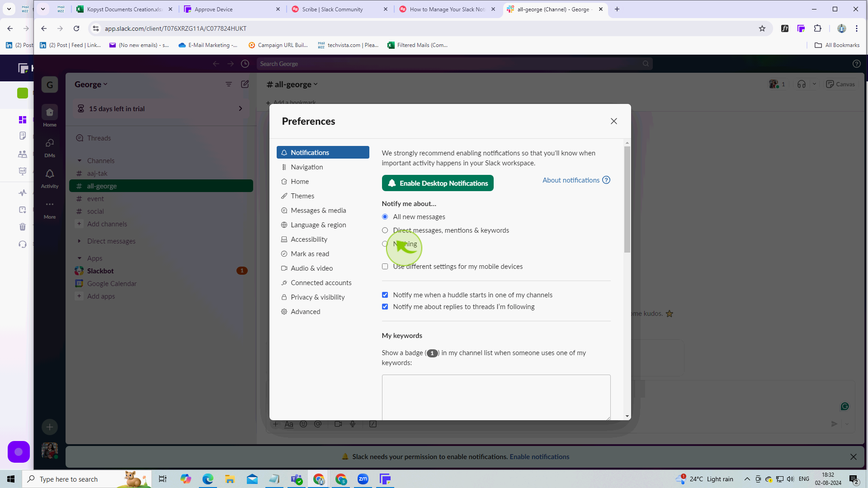
Task: Click the G workspace switcher icon
Action: point(50,84)
